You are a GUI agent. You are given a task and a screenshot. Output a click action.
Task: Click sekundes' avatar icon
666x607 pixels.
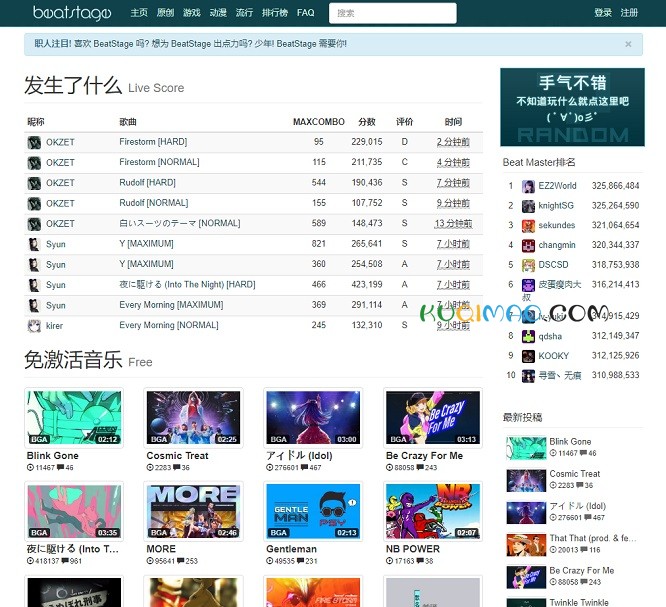click(528, 226)
